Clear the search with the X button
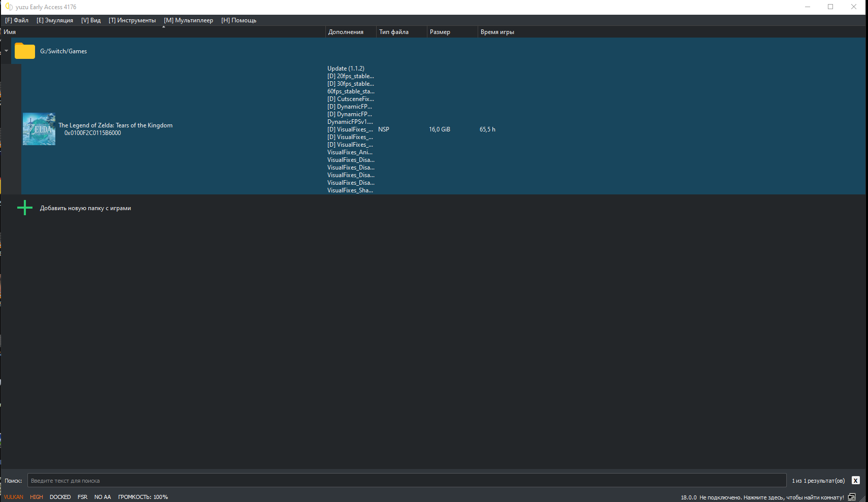Viewport: 868px width, 502px height. 855,480
